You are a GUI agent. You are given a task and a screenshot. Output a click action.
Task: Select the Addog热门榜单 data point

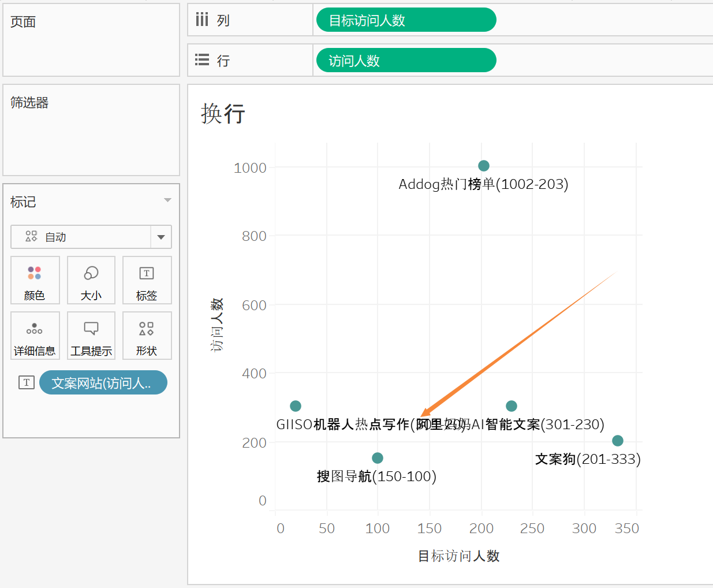[484, 166]
